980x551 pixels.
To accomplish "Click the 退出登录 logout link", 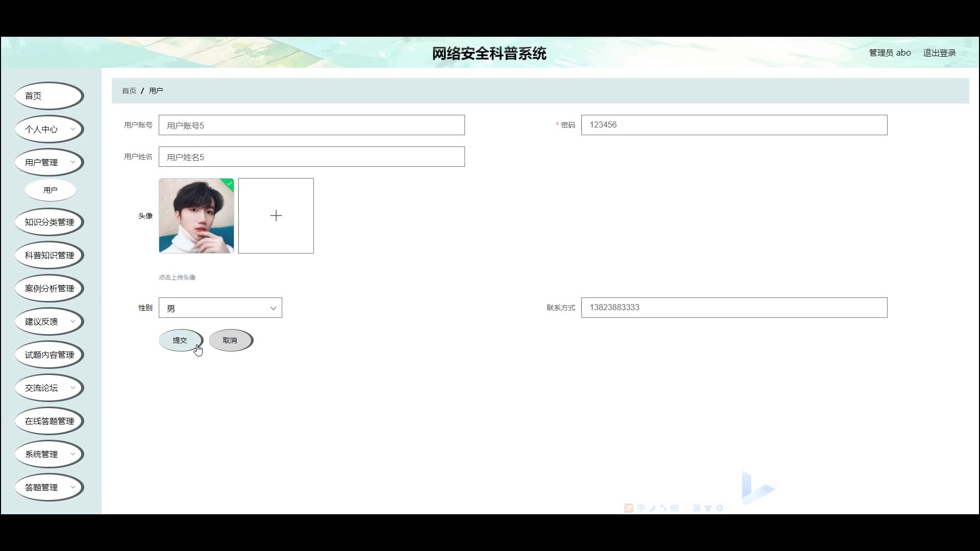I will pos(939,53).
